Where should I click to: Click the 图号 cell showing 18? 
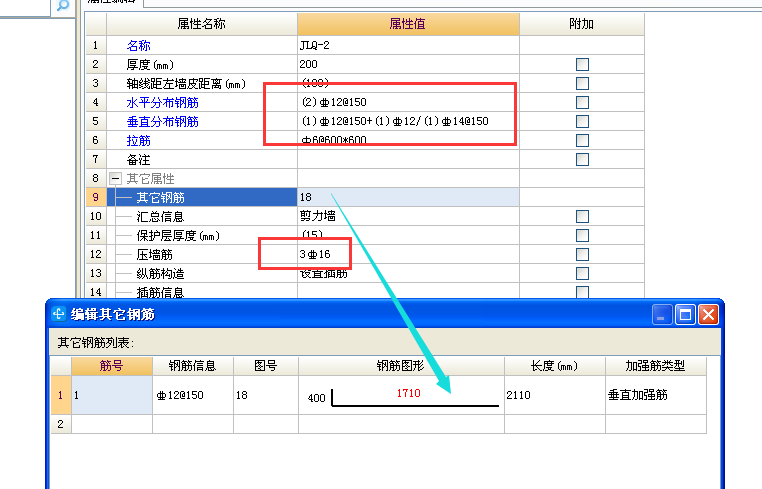coord(265,395)
